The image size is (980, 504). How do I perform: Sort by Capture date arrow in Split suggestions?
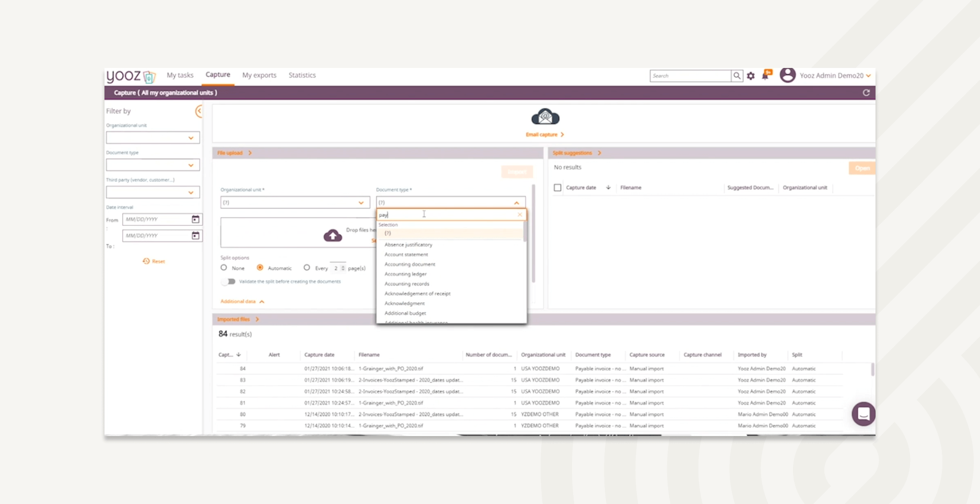608,188
